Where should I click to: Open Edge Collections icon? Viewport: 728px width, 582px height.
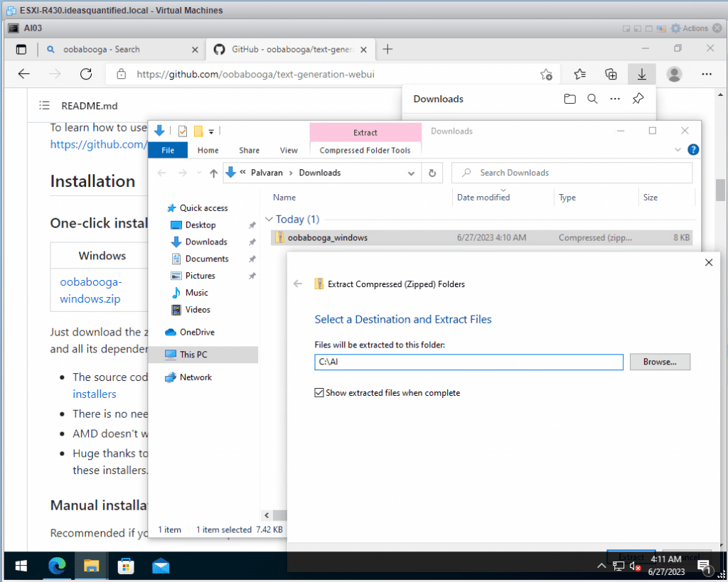point(611,74)
